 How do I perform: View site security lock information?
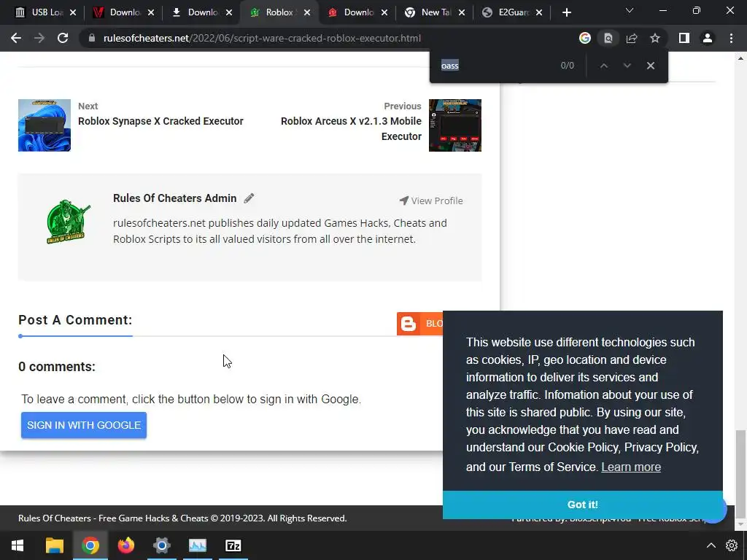tap(91, 38)
